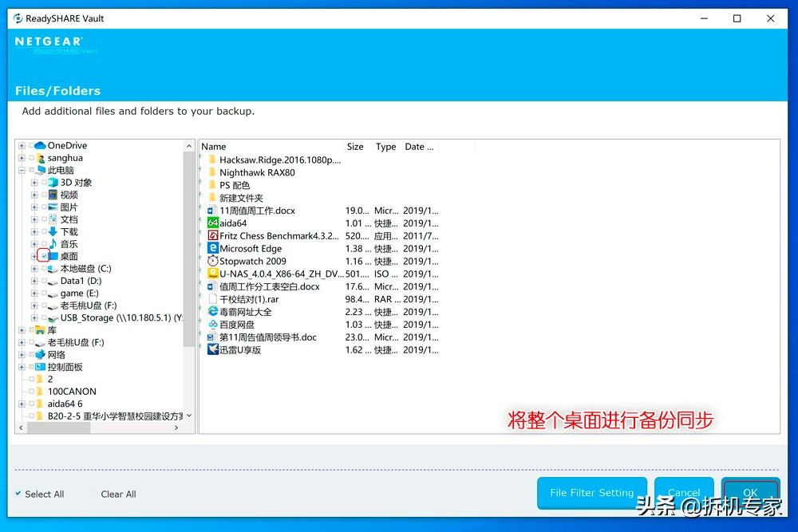
Task: Check the 3D 对象 checkbox
Action: coord(44,182)
